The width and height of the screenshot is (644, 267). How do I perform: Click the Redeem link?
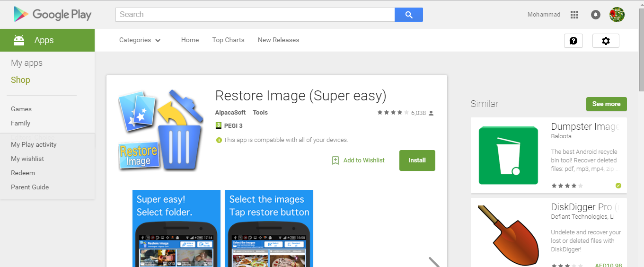(23, 173)
